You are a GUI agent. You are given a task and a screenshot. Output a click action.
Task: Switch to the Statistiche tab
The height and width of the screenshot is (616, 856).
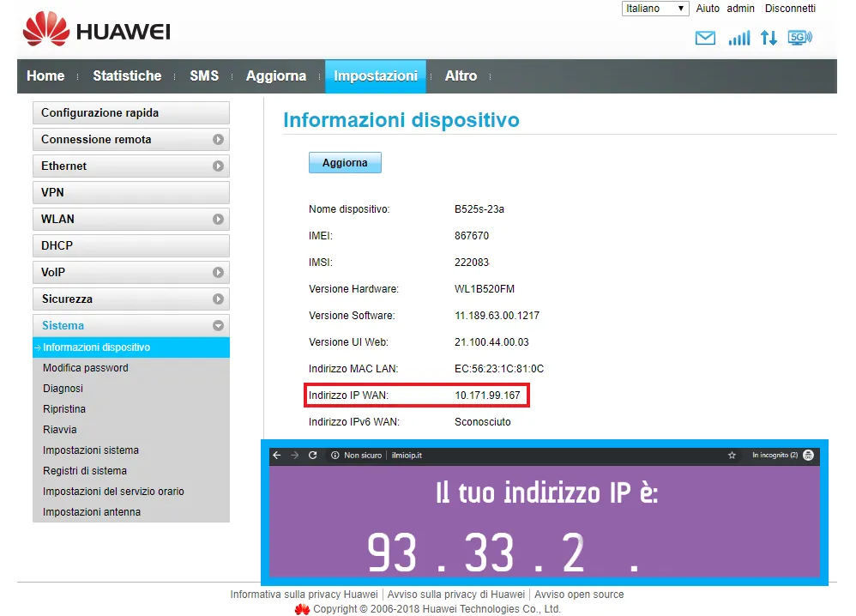(x=127, y=76)
